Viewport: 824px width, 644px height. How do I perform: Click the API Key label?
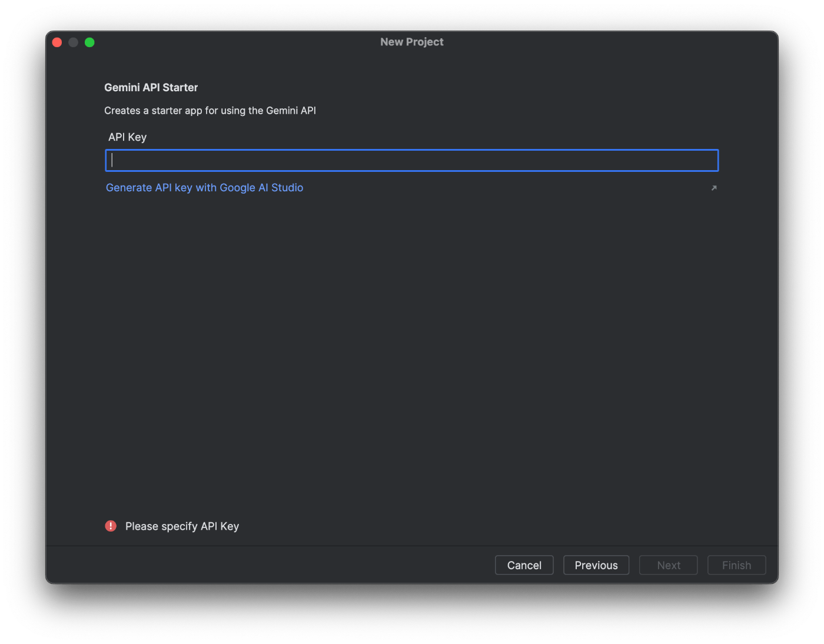[127, 137]
